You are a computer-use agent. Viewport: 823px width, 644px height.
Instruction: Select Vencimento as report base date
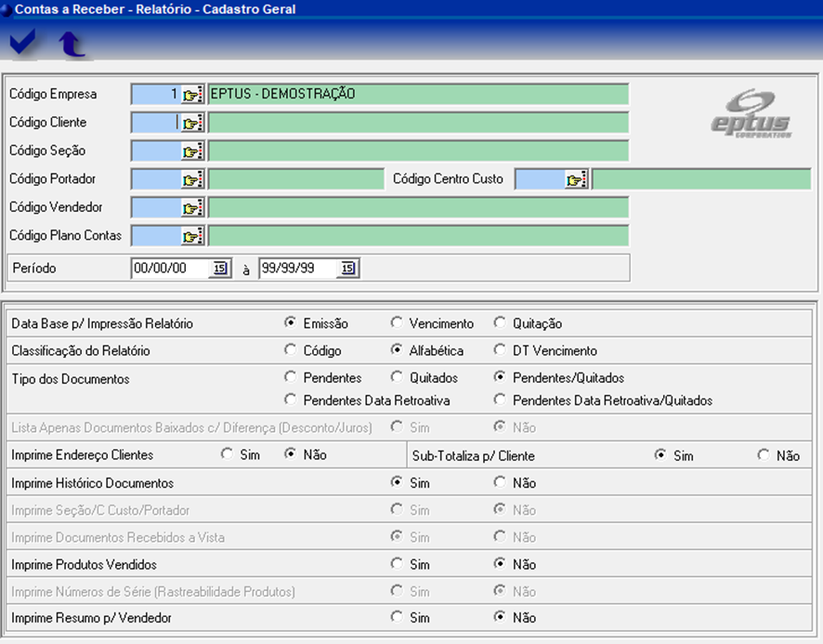click(x=398, y=323)
